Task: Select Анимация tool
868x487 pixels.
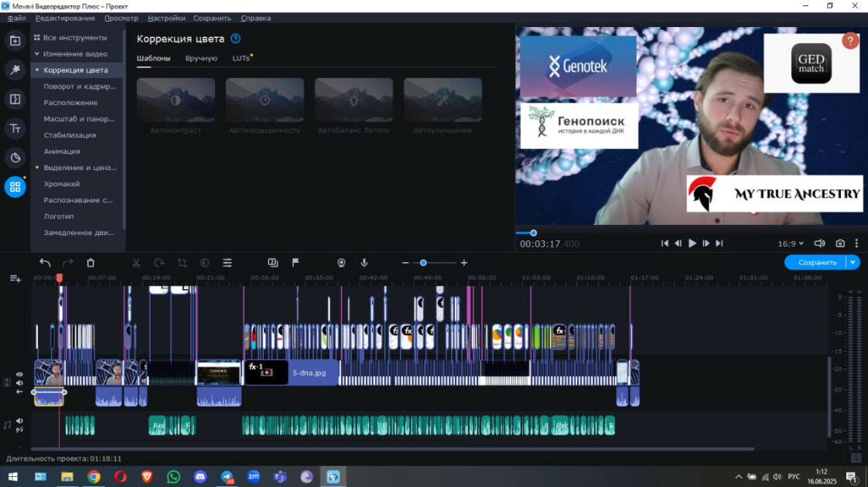Action: tap(62, 151)
